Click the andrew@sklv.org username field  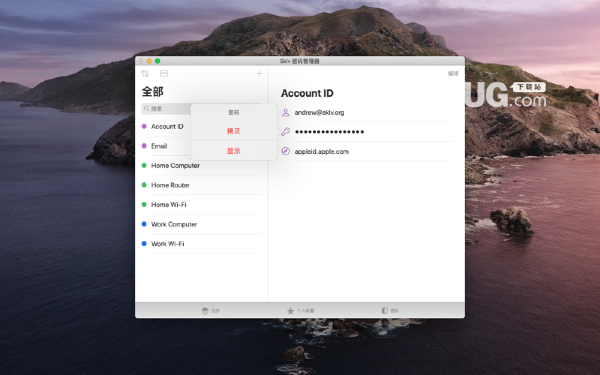(x=319, y=112)
